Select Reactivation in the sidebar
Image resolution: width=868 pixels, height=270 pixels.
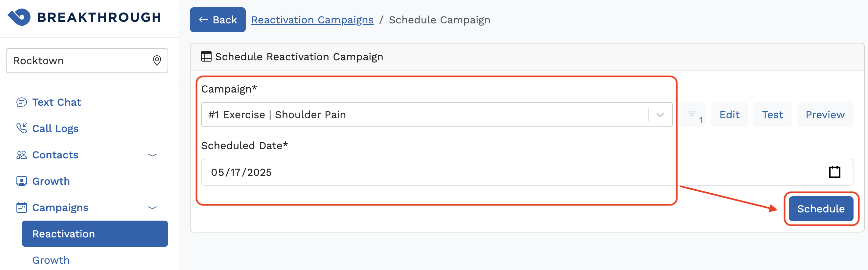(x=95, y=234)
